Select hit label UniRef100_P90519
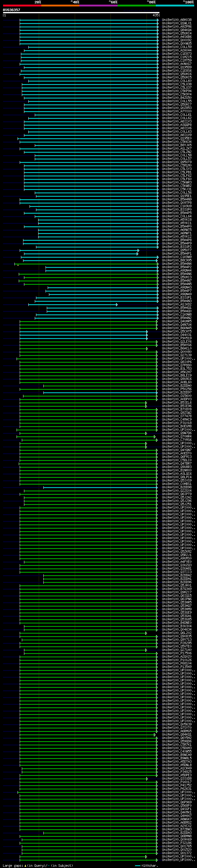 [176, 338]
